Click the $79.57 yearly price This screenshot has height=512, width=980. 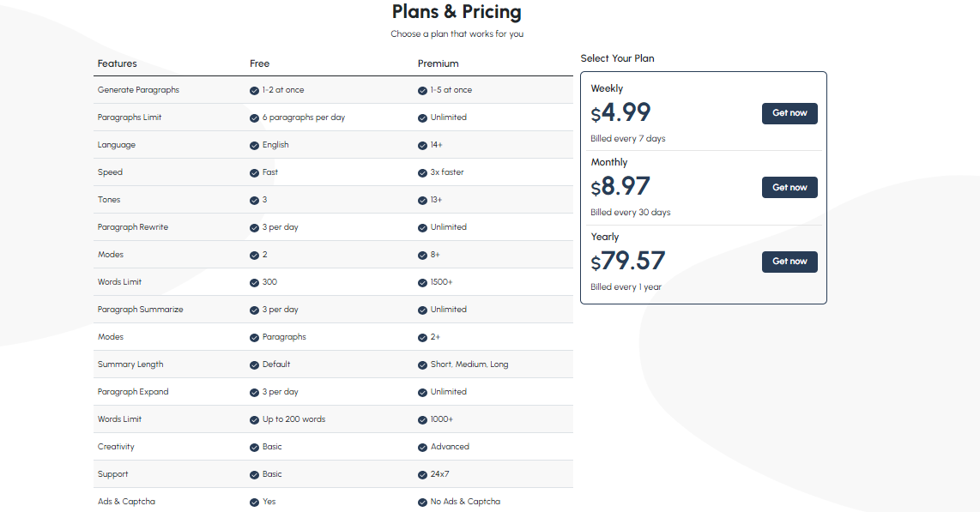click(627, 261)
